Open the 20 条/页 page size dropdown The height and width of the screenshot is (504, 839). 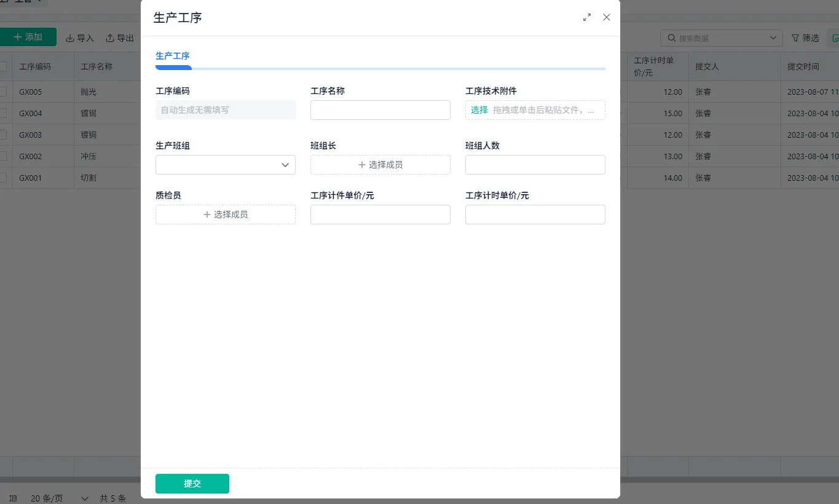(60, 498)
